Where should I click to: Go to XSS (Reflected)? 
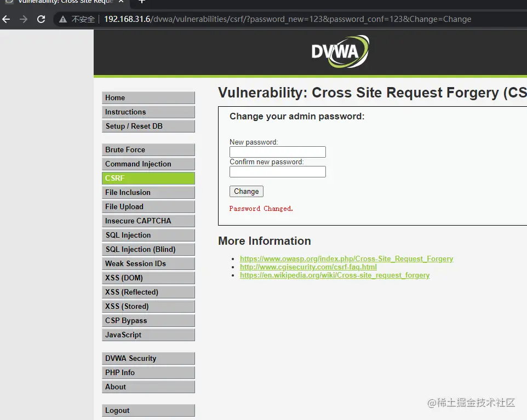tap(148, 292)
